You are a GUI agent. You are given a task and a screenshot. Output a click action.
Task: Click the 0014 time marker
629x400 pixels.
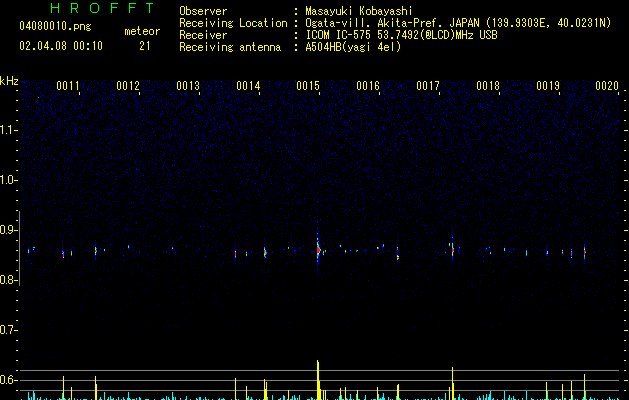coord(248,86)
